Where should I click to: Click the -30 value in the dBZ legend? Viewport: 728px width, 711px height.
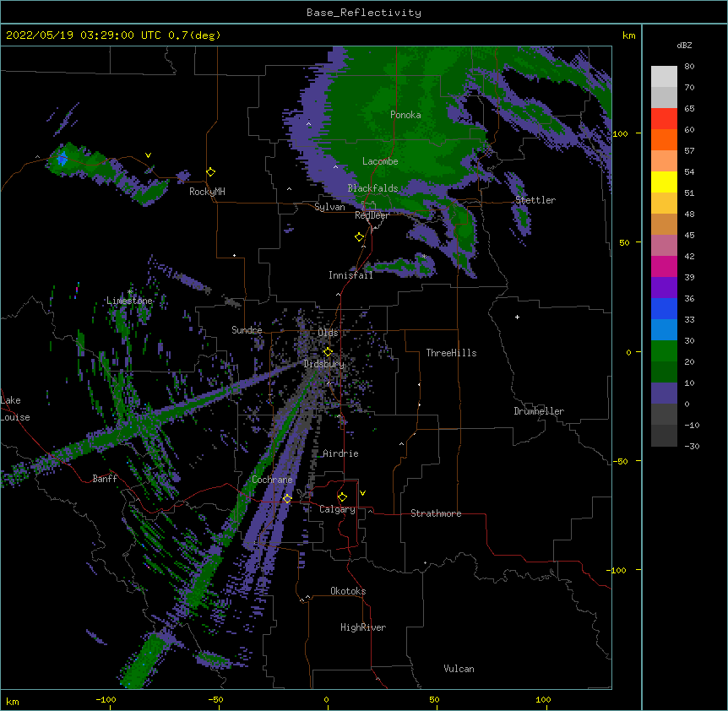(x=692, y=446)
